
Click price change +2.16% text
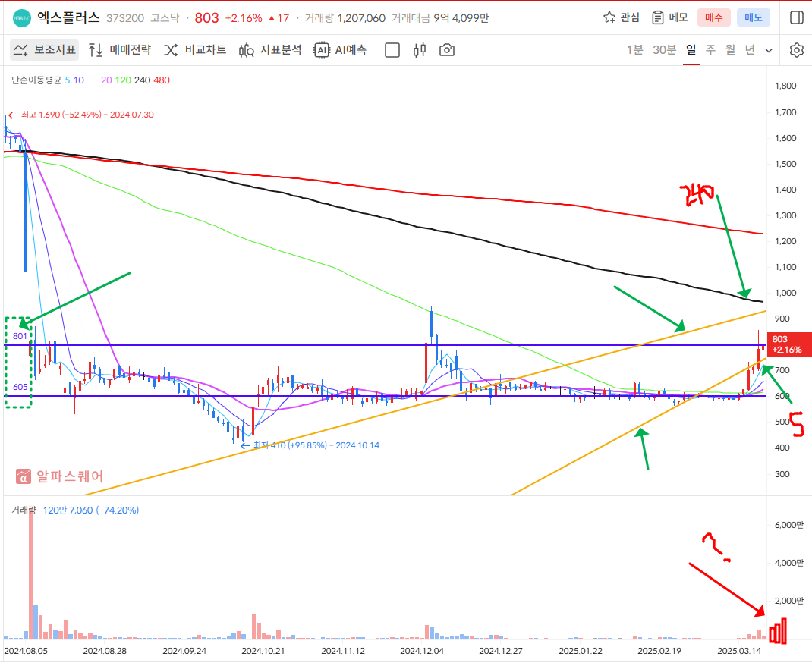pos(244,18)
